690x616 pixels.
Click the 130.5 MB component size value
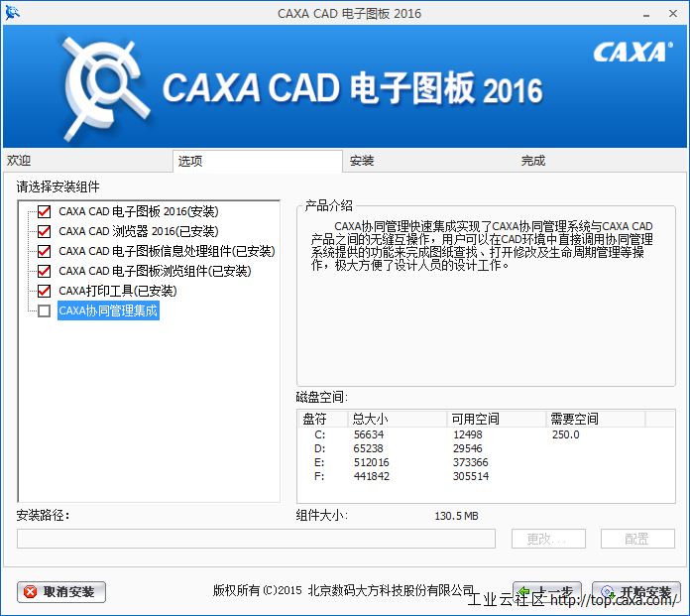tap(456, 516)
